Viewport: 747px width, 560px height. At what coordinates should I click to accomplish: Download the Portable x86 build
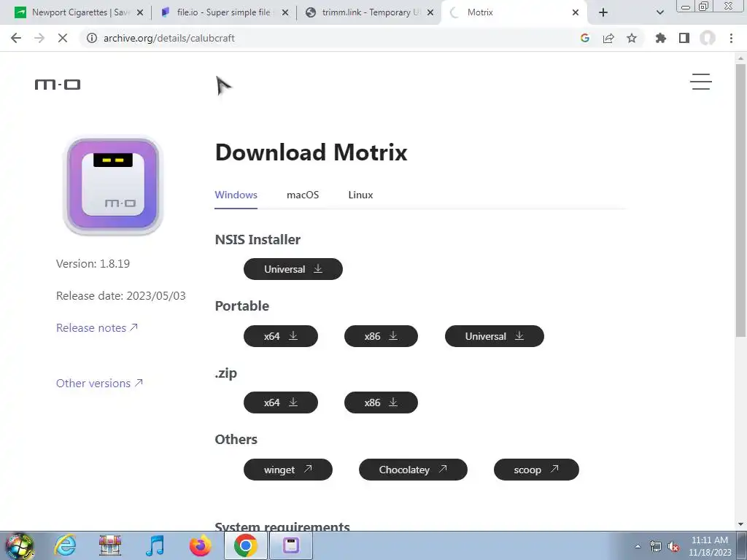(381, 336)
